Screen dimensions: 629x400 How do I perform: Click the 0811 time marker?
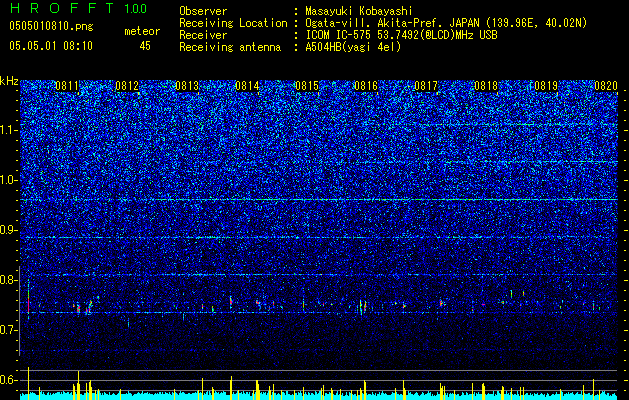[67, 86]
